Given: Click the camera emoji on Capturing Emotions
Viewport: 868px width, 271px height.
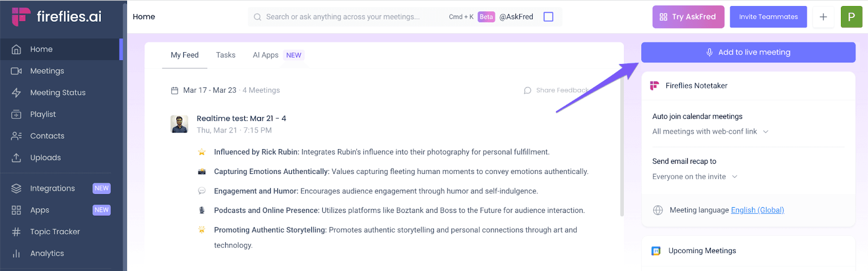Looking at the screenshot, I should click(202, 172).
